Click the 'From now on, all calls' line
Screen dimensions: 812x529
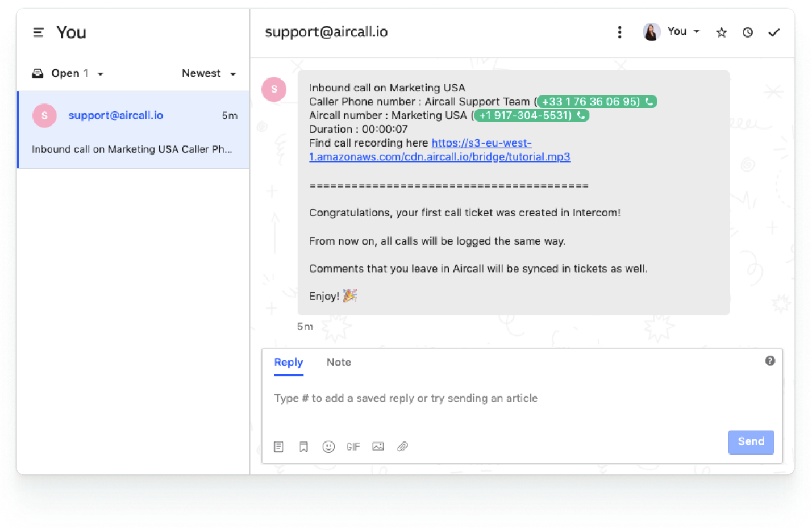tap(437, 241)
